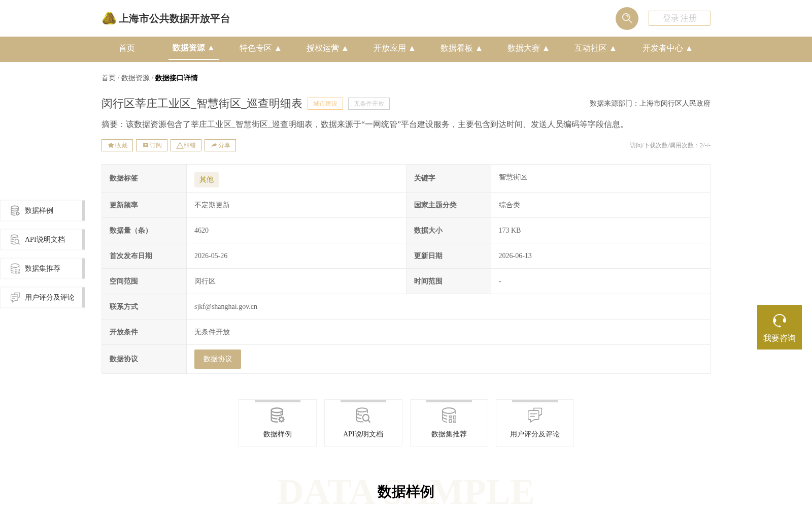Open the 数据看板 menu
The width and height of the screenshot is (812, 508).
[461, 48]
